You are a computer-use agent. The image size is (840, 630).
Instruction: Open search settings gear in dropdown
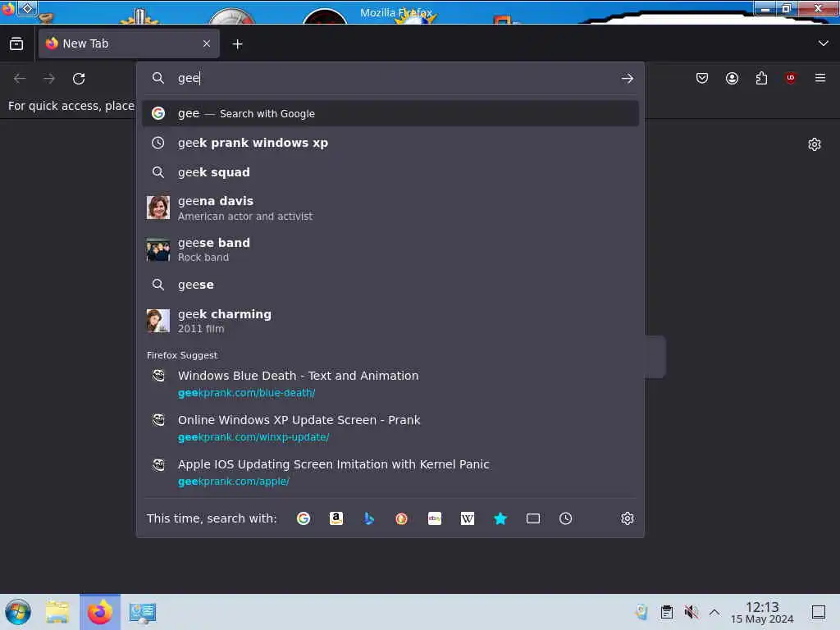(x=628, y=518)
